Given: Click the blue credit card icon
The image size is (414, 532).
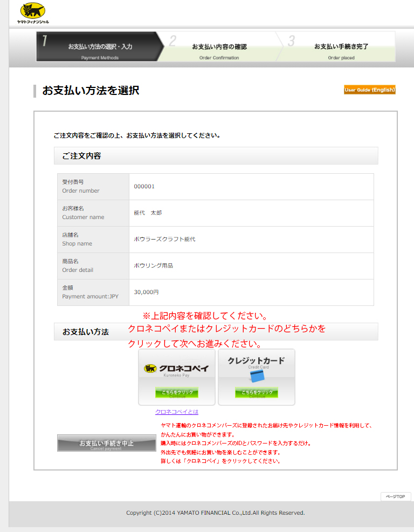Looking at the screenshot, I should [257, 376].
